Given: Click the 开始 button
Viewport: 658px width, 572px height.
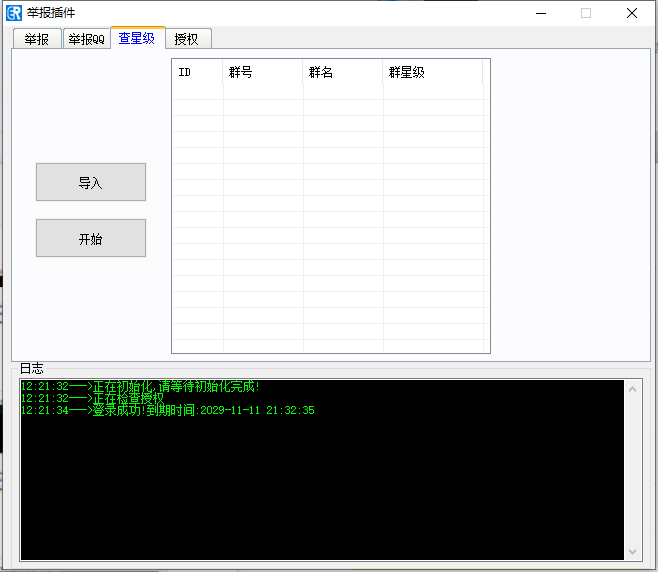Looking at the screenshot, I should (x=91, y=238).
